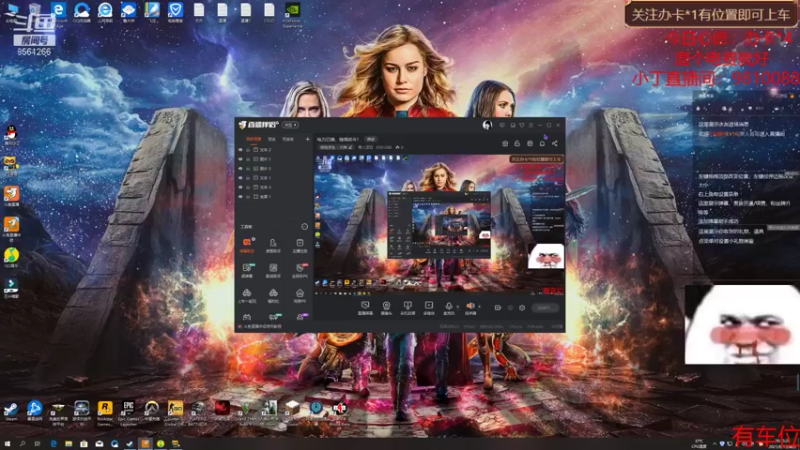This screenshot has height=450, width=800.
Task: Select the 文本 3 source row
Action: pyautogui.click(x=273, y=187)
